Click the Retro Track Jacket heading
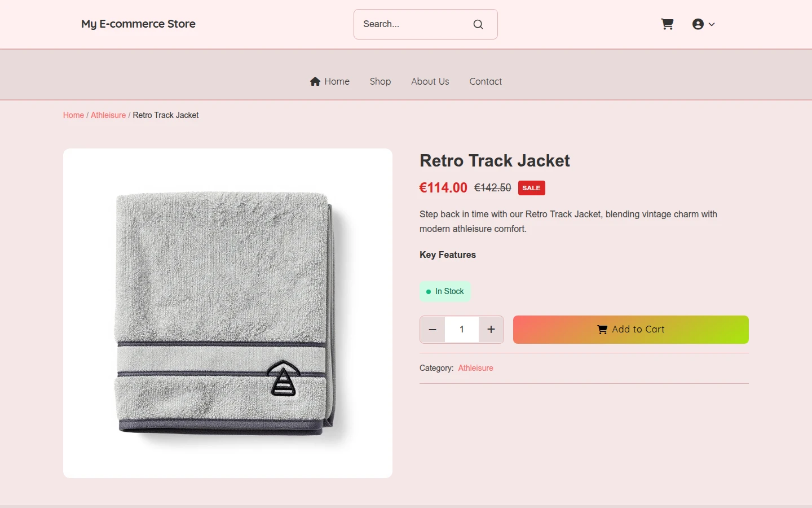 click(495, 161)
